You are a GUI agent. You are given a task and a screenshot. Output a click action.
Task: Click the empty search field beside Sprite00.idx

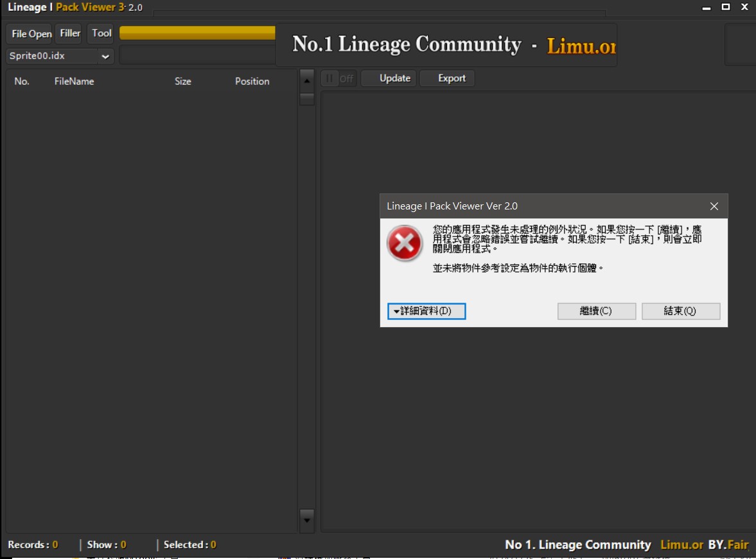[197, 55]
